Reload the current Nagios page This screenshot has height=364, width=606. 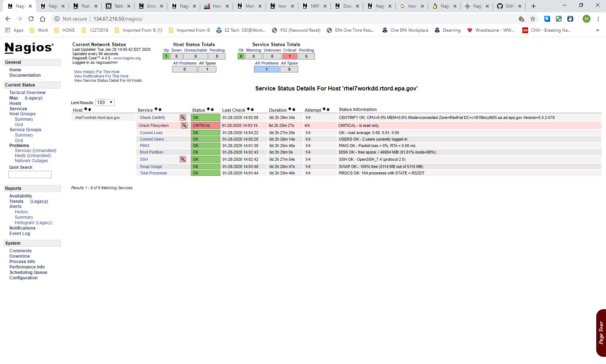coord(31,19)
